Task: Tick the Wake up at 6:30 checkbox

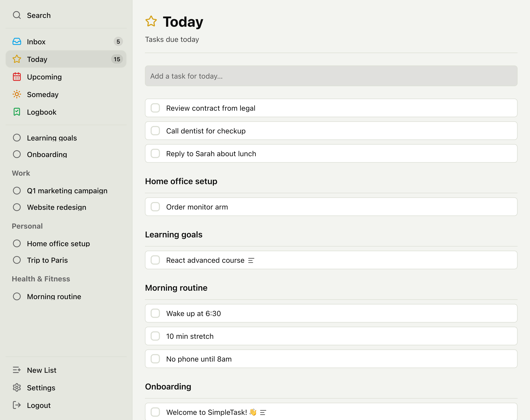Action: click(x=155, y=313)
